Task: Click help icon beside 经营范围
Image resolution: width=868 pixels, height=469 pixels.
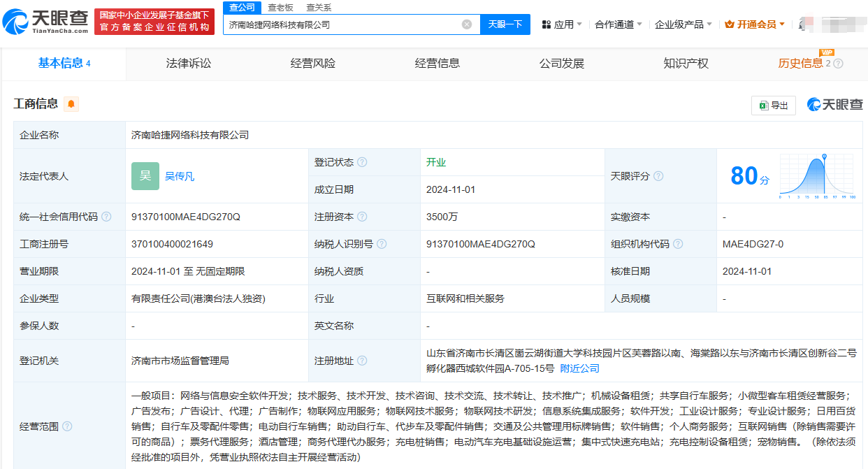Action: click(x=67, y=426)
